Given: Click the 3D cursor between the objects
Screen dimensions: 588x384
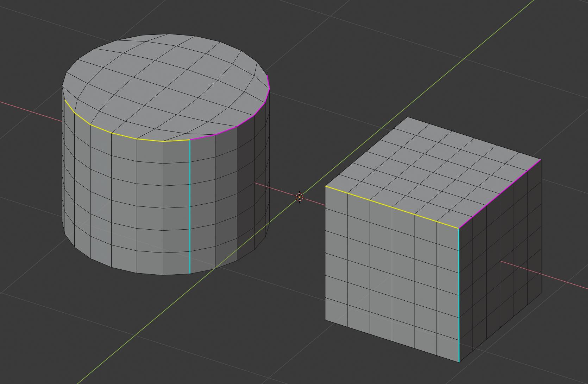Looking at the screenshot, I should 299,197.
